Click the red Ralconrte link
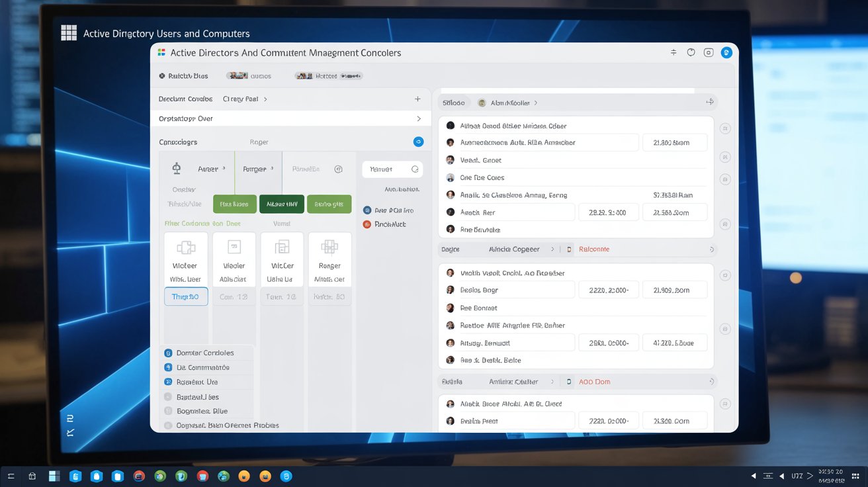Screen dimensions: 868x487 [593, 249]
